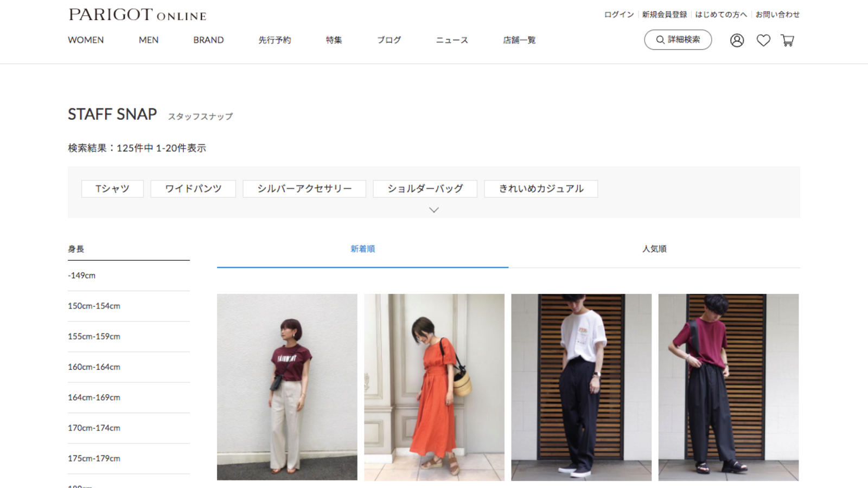Select the ショルダーバッグ tag
This screenshot has height=488, width=868.
pyautogui.click(x=425, y=189)
